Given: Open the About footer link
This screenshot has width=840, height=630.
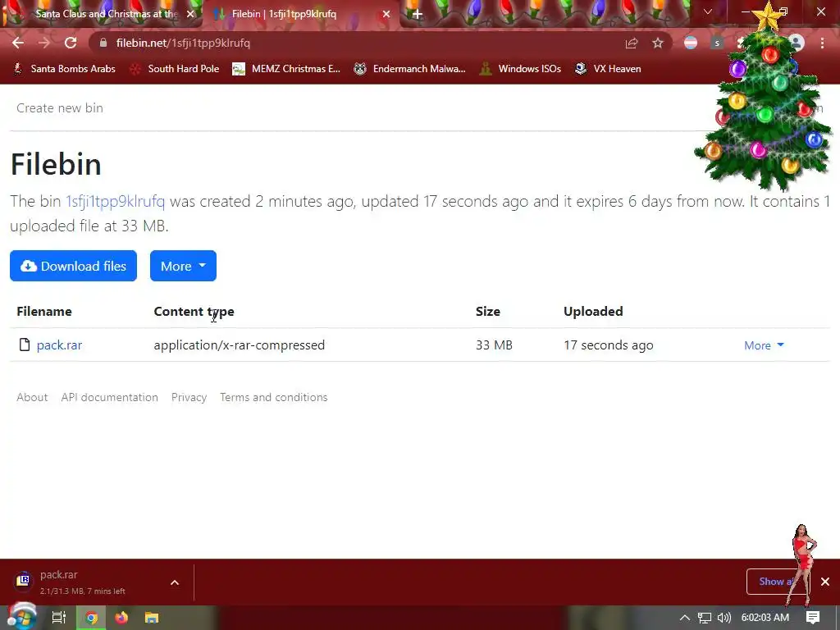Looking at the screenshot, I should click(32, 397).
